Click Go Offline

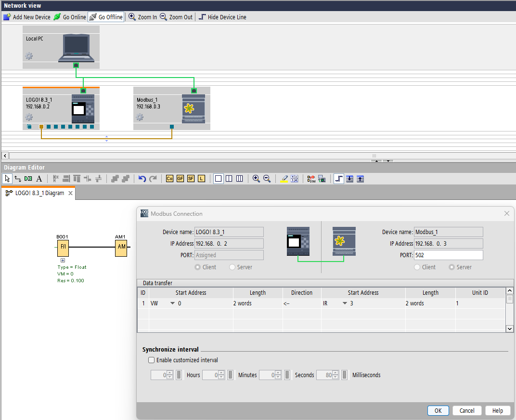[x=106, y=17]
